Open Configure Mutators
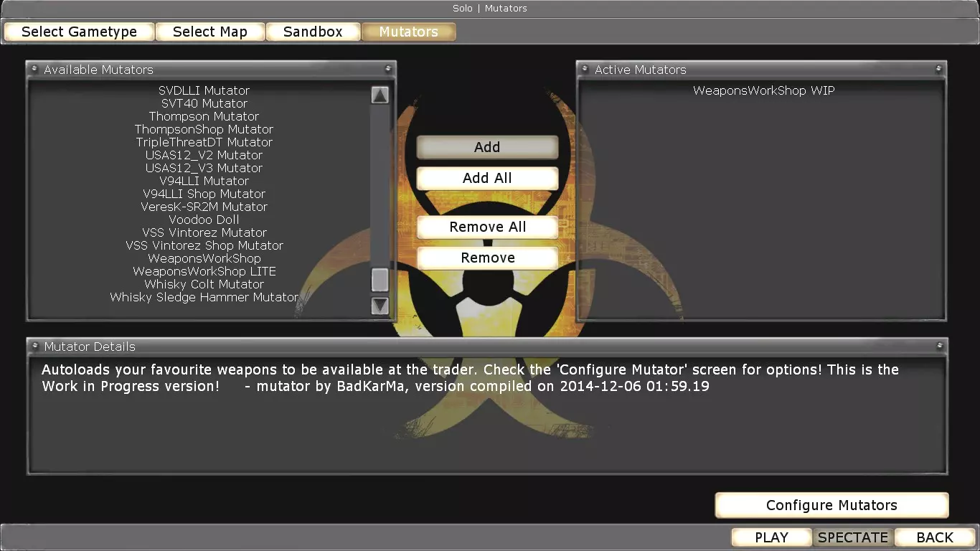Image resolution: width=980 pixels, height=551 pixels. pyautogui.click(x=831, y=505)
